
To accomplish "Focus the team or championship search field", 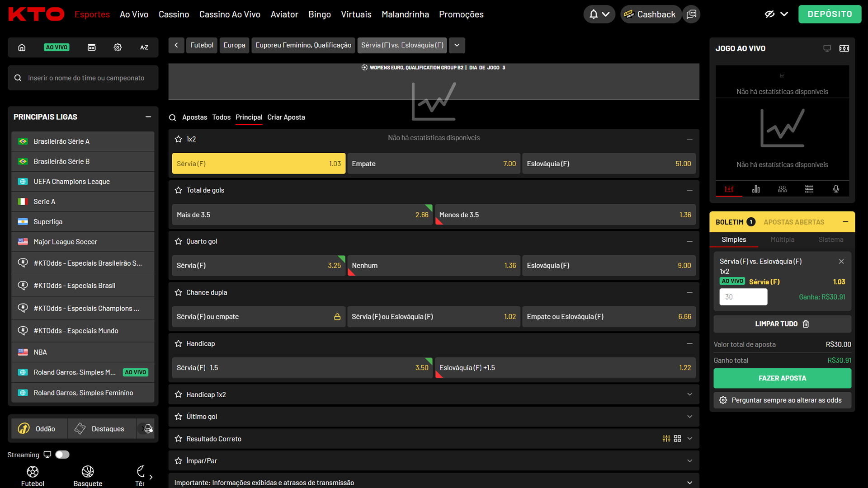I will 83,78.
